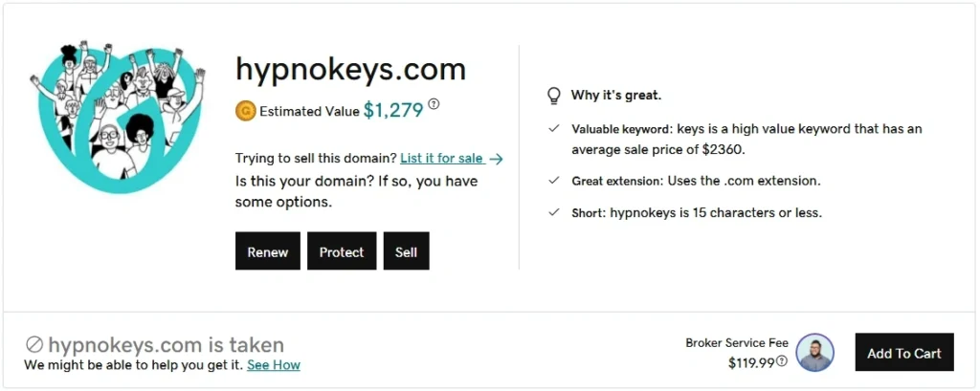Click the $1,279 estimated value amount
This screenshot has width=980, height=391.
(392, 110)
